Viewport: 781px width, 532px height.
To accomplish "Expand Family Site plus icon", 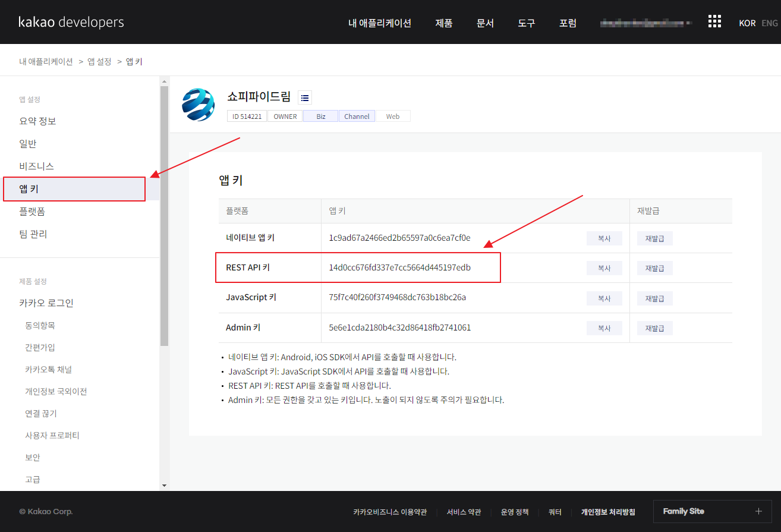I will click(758, 511).
